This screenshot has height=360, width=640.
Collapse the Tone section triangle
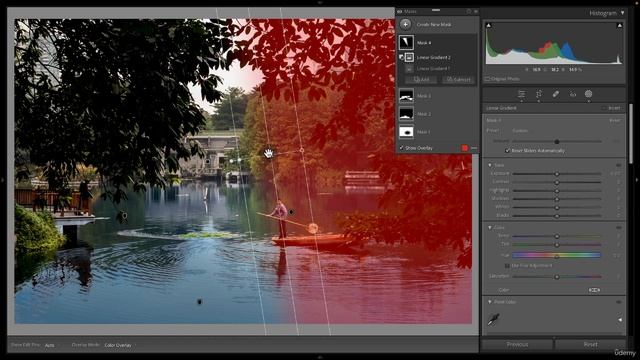490,165
